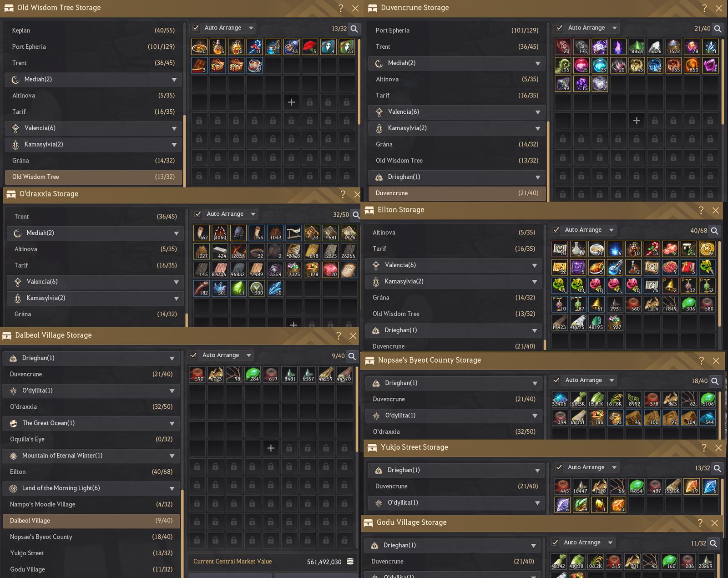Open help icon of Dalbeol Village Storage
This screenshot has height=578, width=728.
click(339, 335)
